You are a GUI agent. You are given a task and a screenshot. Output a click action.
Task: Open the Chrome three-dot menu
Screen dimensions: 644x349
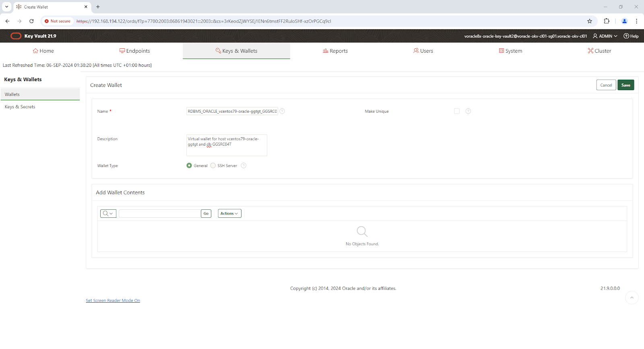click(x=636, y=21)
